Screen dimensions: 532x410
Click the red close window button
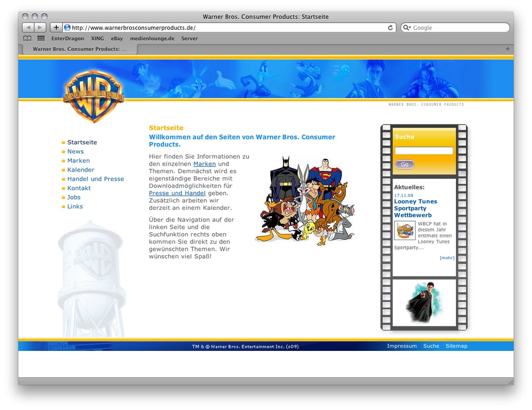(25, 17)
